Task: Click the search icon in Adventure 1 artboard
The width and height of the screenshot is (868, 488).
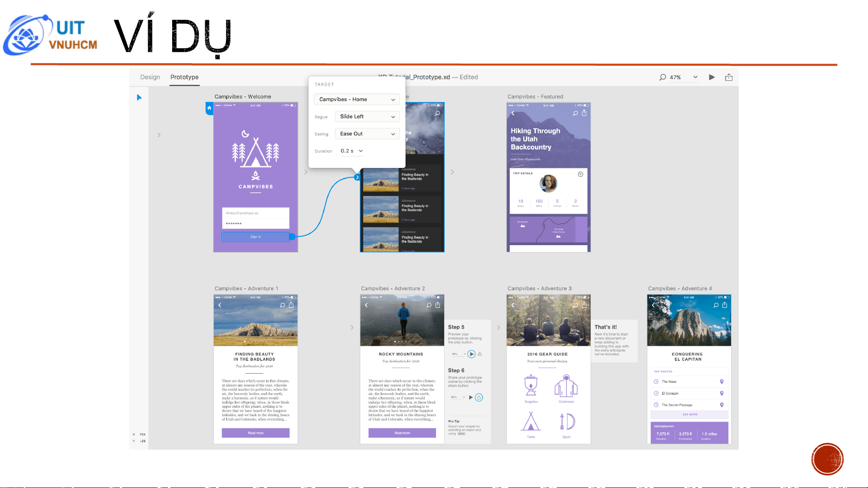Action: [x=282, y=305]
